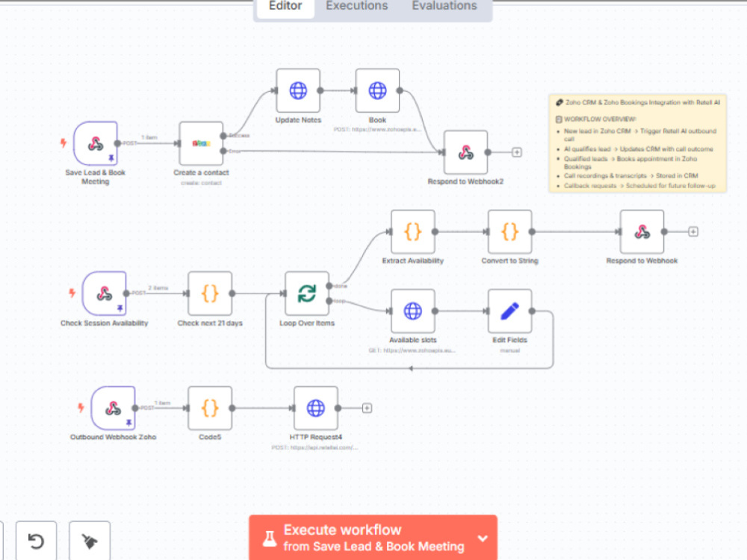The image size is (747, 560).
Task: Click the loop output of Loop Over Items
Action: [x=329, y=301]
